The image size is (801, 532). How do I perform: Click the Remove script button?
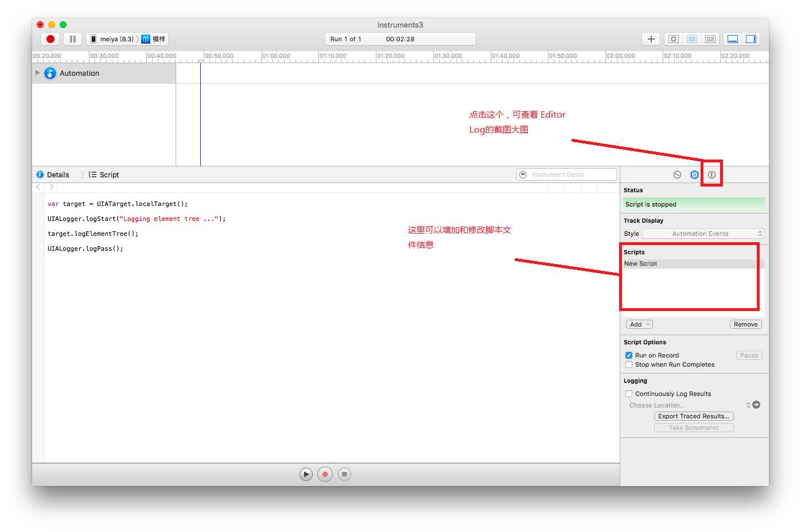pos(745,324)
